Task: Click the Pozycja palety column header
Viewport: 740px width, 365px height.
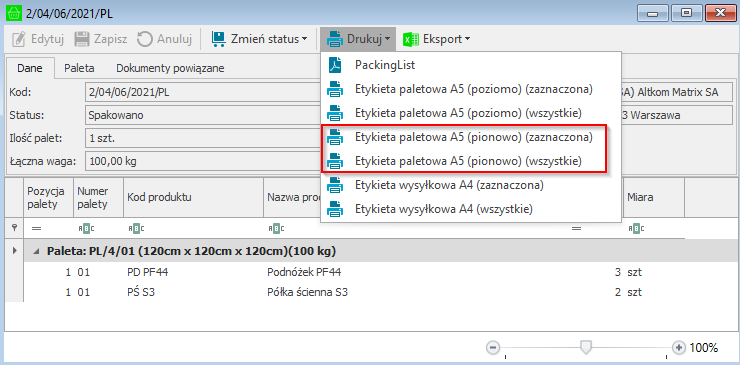Action: (49, 197)
